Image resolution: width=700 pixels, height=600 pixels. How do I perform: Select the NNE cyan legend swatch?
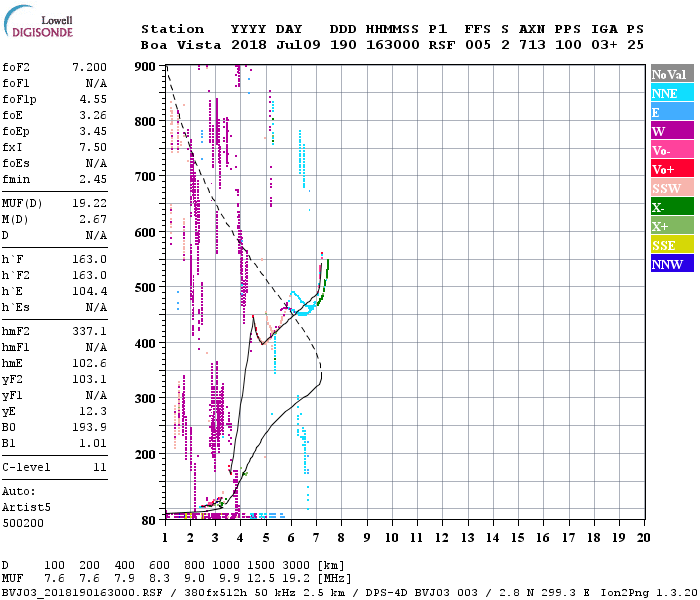click(672, 93)
